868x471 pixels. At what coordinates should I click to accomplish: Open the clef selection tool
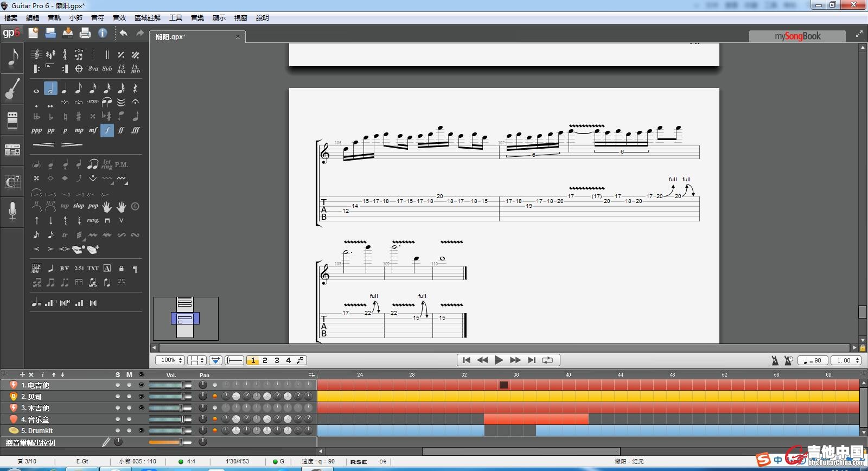(36, 54)
